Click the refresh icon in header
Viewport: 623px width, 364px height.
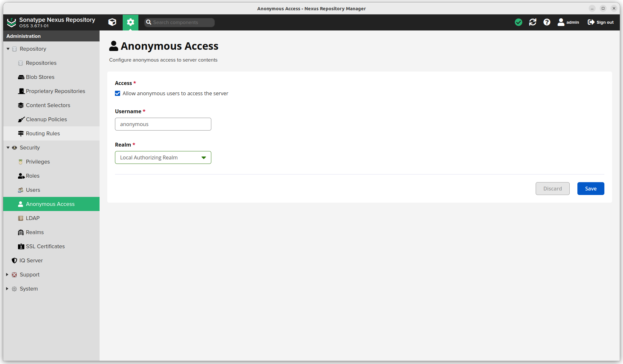(533, 22)
